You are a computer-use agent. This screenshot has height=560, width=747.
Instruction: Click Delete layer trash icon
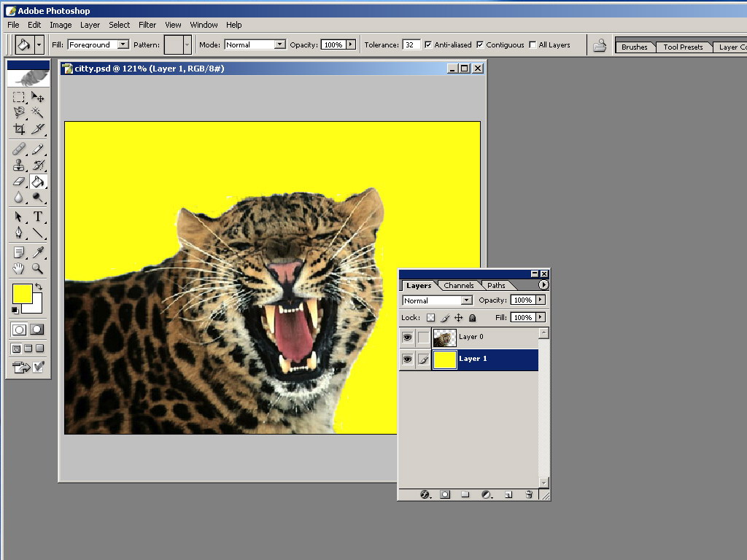pyautogui.click(x=529, y=495)
